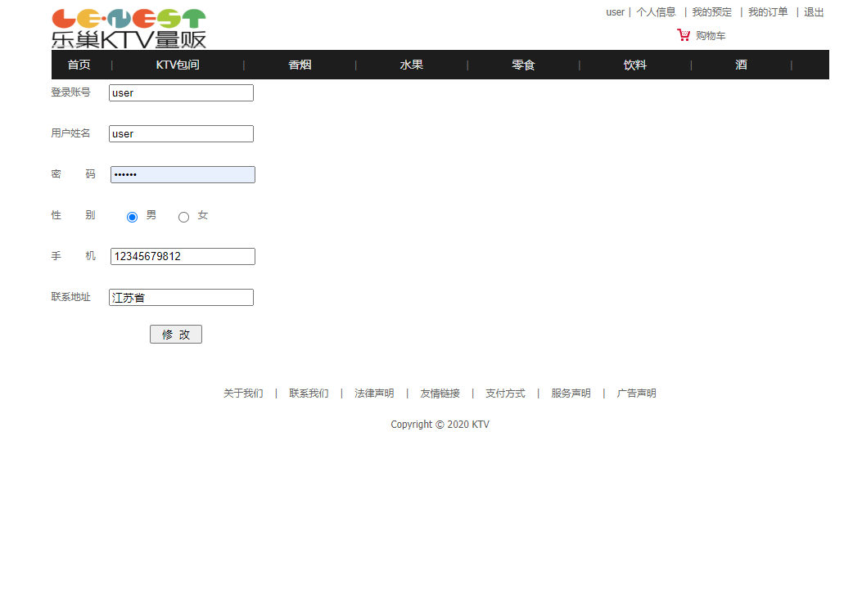Click the 用户姓名 username input field
Image resolution: width=862 pixels, height=616 pixels.
[180, 133]
